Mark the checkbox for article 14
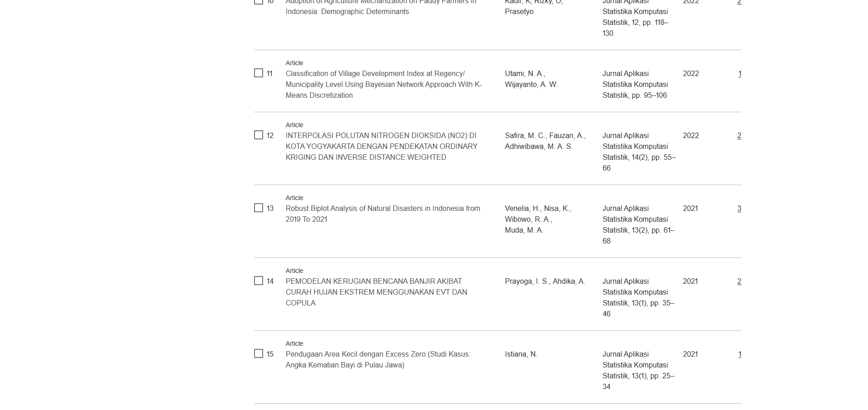Image resolution: width=868 pixels, height=410 pixels. [x=259, y=281]
